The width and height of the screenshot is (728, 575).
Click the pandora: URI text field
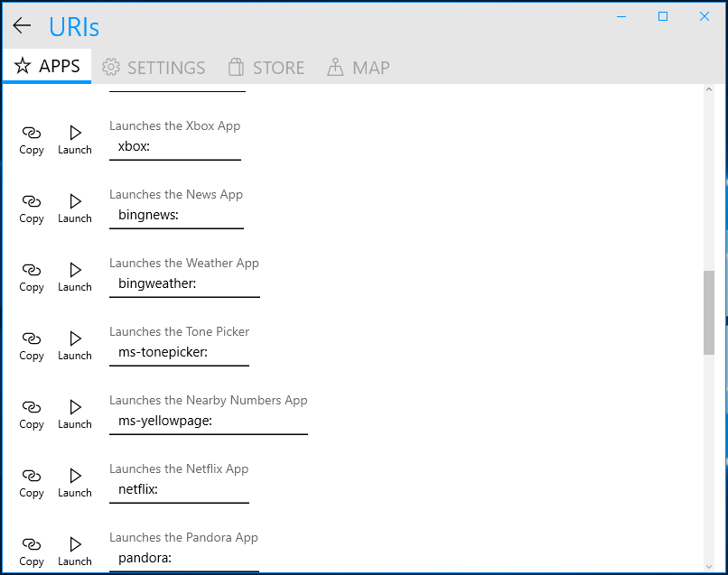(184, 560)
